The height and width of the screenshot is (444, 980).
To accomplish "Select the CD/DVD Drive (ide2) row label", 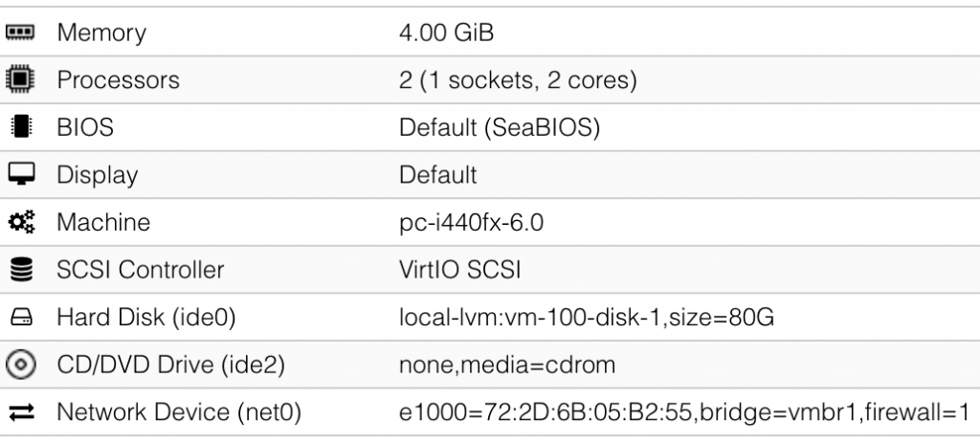I will click(170, 366).
